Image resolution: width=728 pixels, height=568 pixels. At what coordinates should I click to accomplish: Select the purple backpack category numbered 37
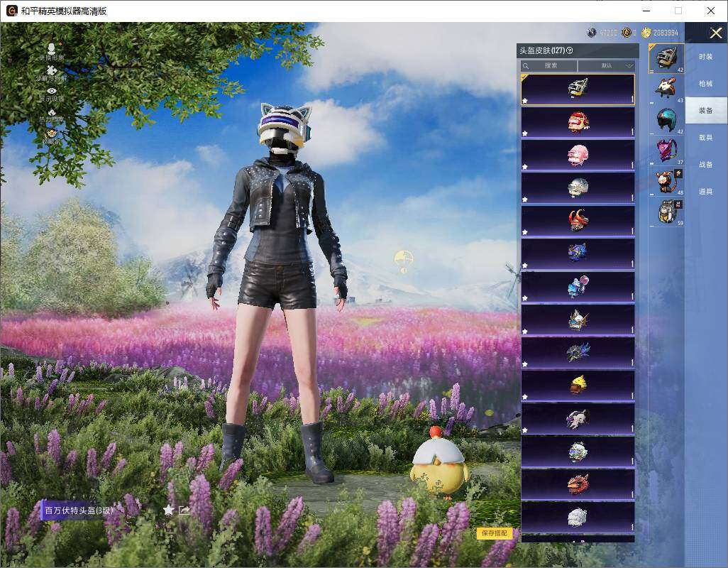(x=667, y=150)
